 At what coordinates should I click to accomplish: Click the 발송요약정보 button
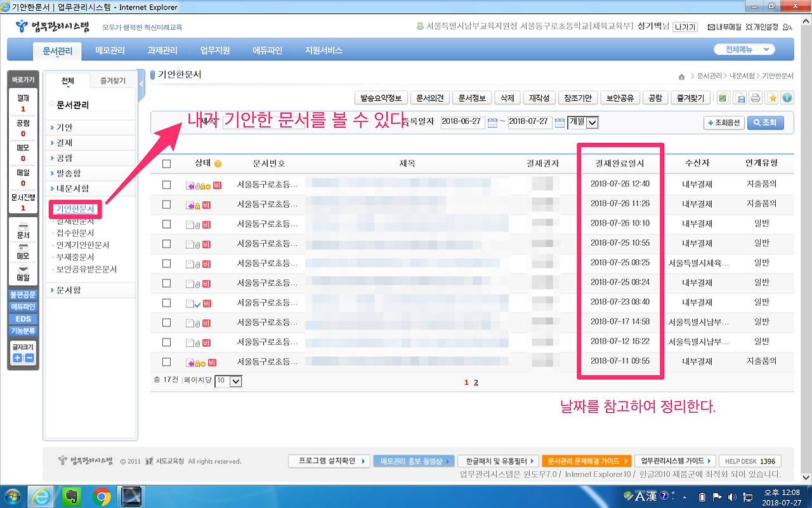[x=381, y=98]
